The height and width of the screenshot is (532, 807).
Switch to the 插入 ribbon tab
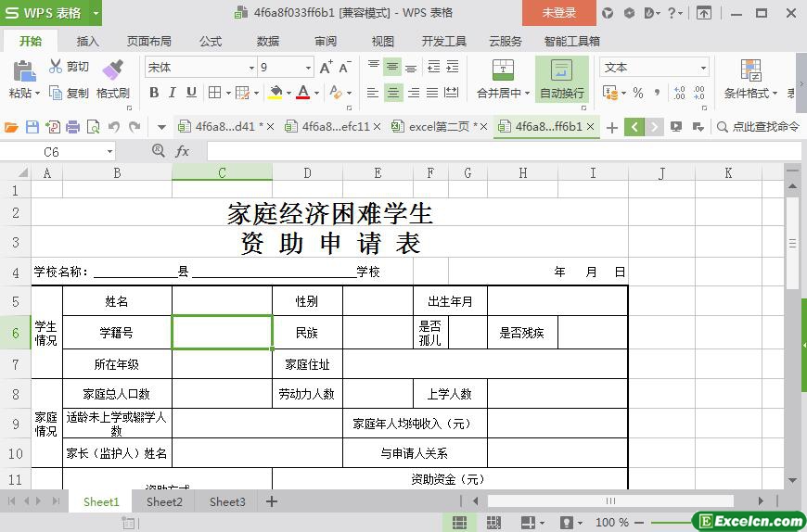[x=87, y=41]
